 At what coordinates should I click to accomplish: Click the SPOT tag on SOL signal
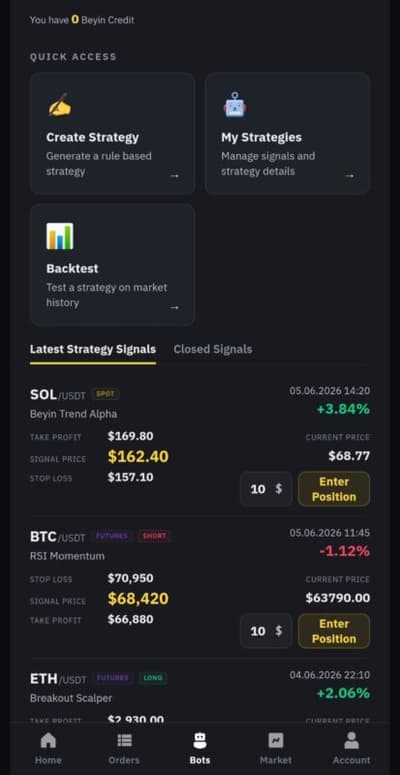(x=105, y=394)
